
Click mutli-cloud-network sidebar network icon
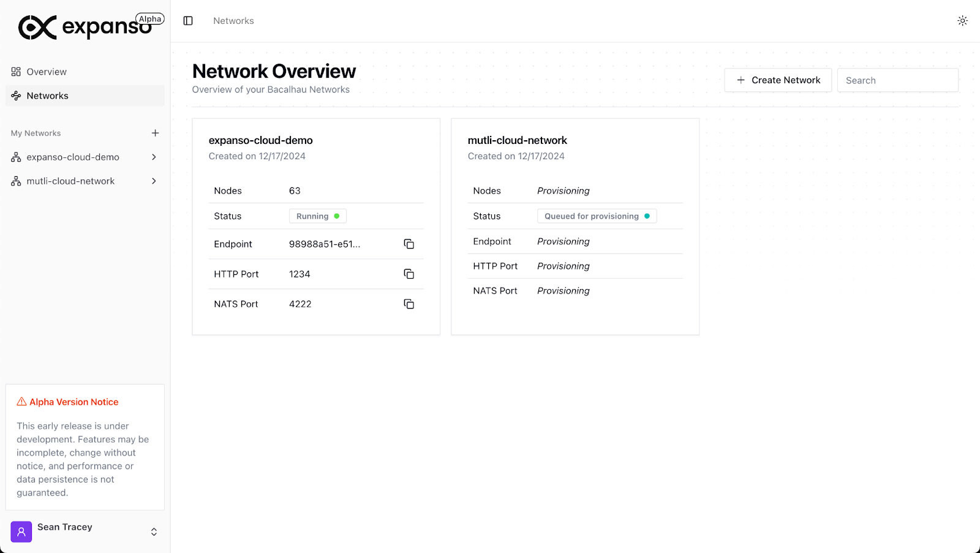pos(16,181)
